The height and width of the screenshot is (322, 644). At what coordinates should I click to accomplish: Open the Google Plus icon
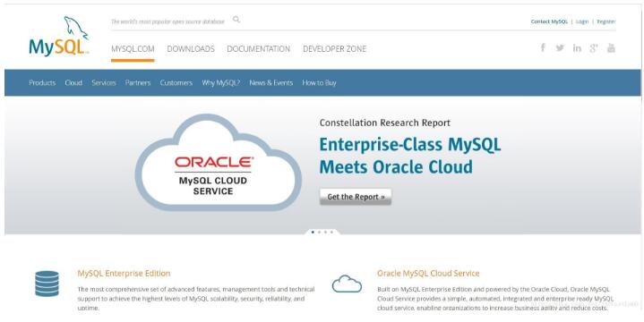594,48
